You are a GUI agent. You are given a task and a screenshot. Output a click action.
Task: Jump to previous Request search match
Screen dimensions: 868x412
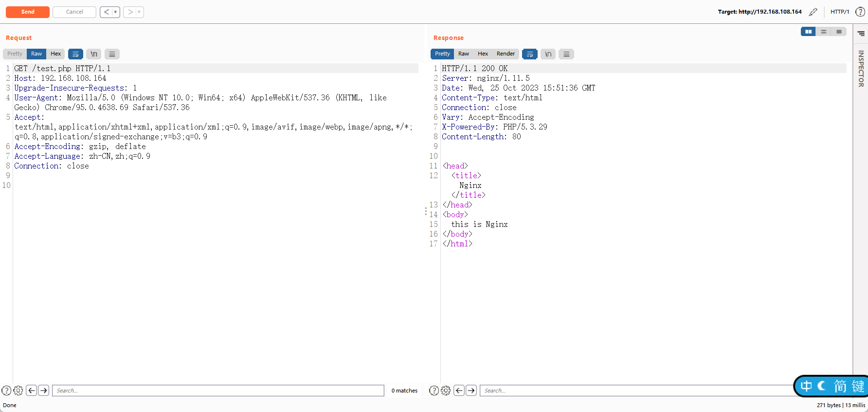tap(32, 391)
